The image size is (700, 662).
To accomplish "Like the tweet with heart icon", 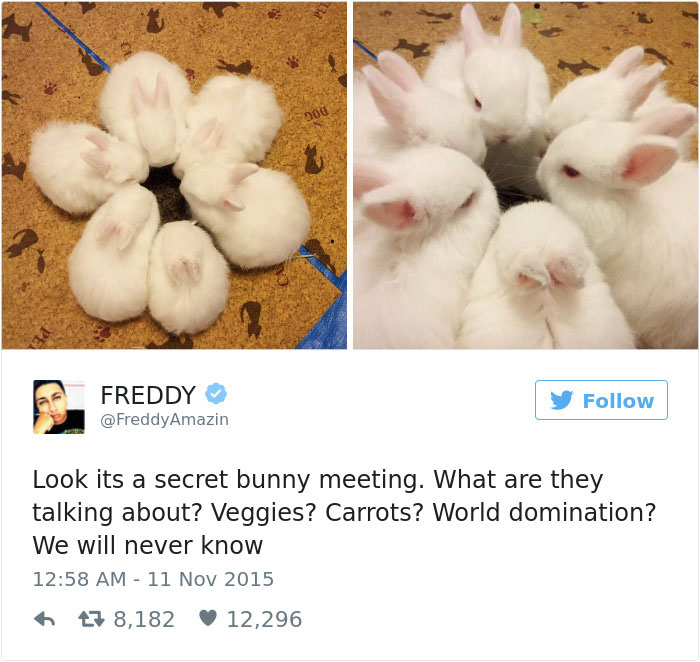I will pyautogui.click(x=208, y=618).
